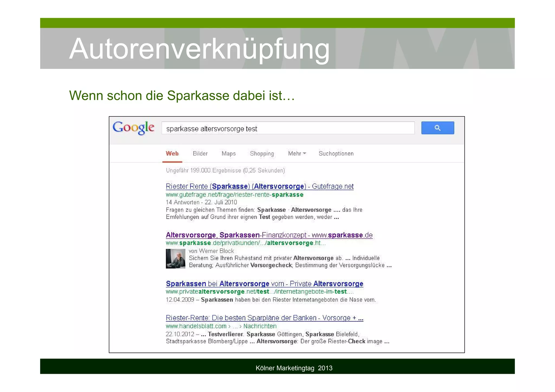Screen dimensions: 555x392
Task: Select the Web tab
Action: (x=172, y=154)
